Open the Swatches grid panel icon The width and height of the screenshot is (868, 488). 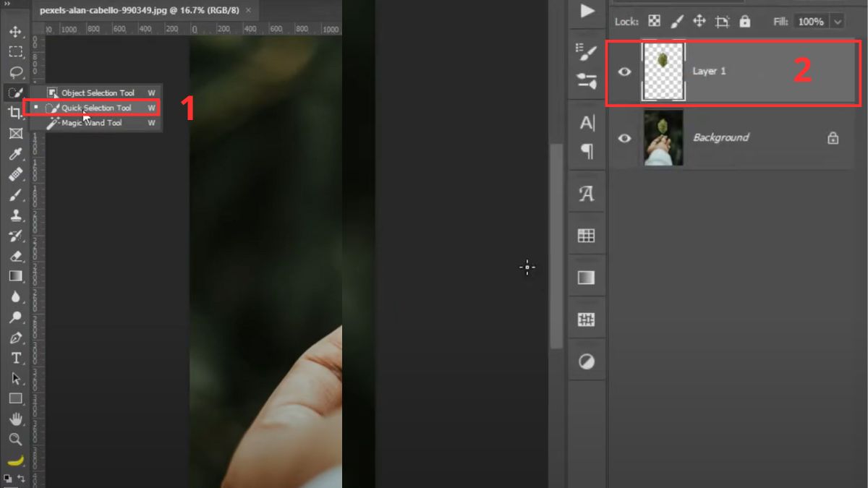tap(587, 235)
